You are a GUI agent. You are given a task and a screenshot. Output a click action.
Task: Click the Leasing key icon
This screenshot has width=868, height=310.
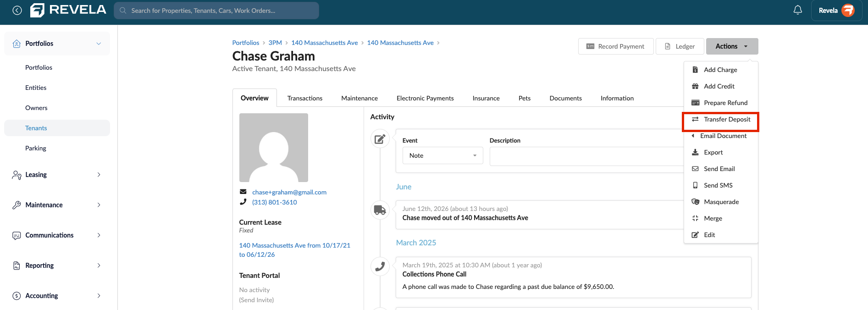click(17, 175)
